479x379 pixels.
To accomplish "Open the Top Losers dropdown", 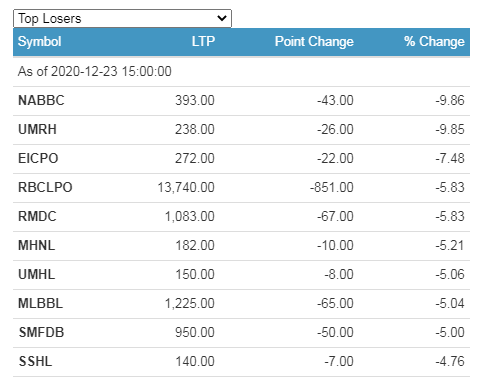I will click(x=122, y=18).
